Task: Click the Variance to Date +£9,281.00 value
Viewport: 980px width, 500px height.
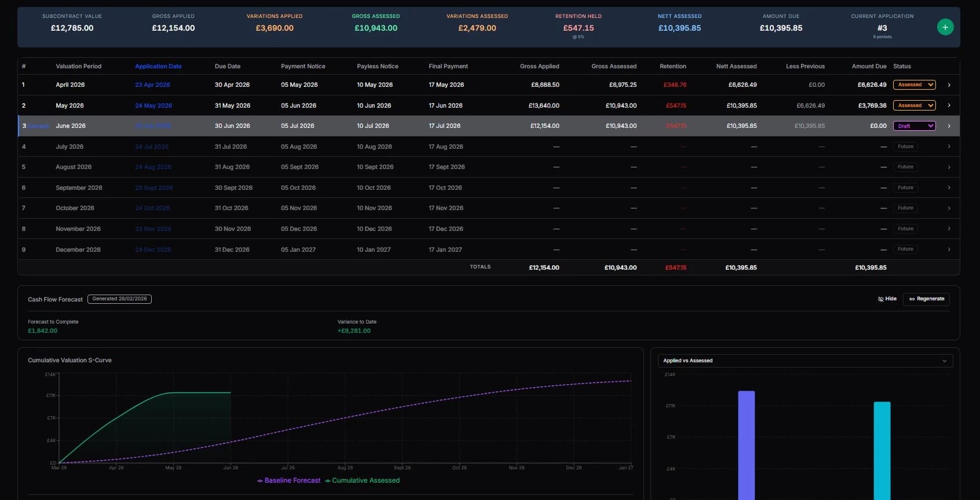Action: pyautogui.click(x=354, y=331)
